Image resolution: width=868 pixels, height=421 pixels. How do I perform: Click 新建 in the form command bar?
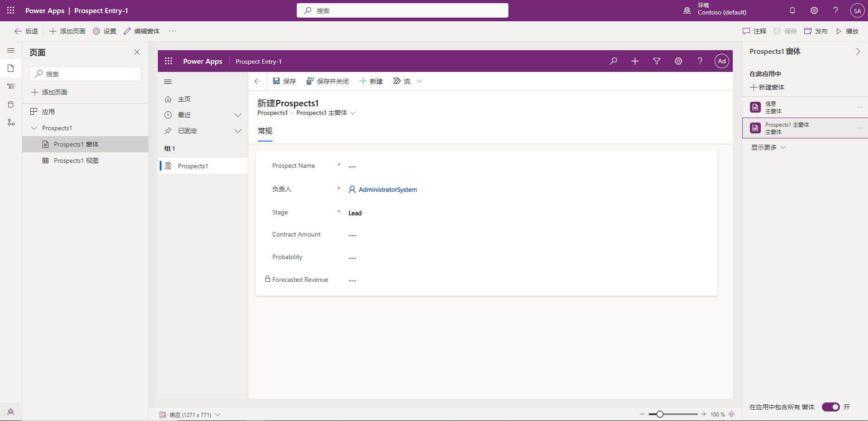[371, 81]
